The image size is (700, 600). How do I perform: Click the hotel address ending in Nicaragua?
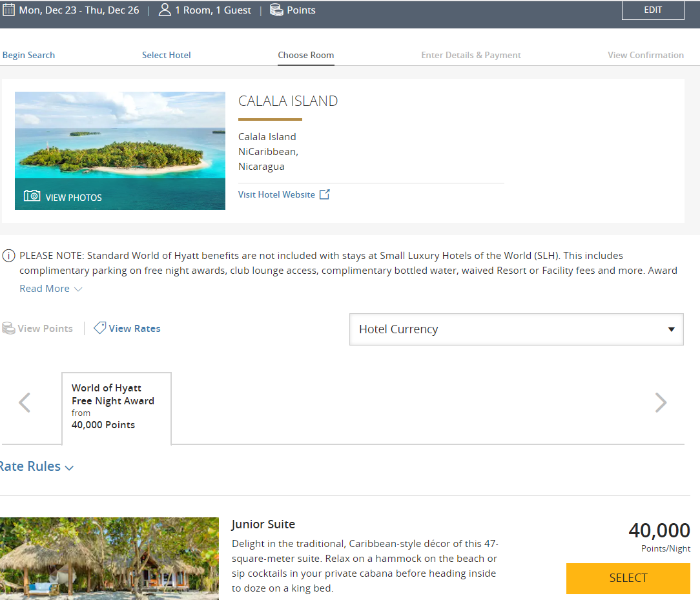(x=268, y=151)
